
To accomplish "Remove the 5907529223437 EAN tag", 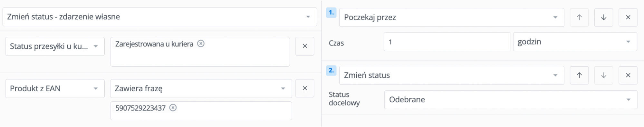I will pos(173,107).
